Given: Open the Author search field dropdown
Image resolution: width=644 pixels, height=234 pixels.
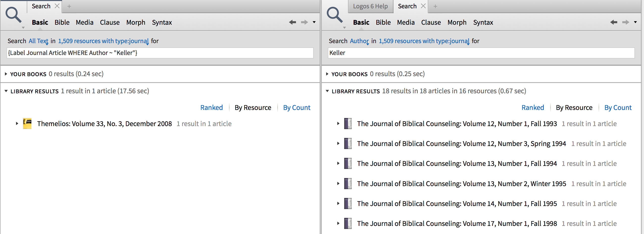Looking at the screenshot, I should click(x=359, y=41).
